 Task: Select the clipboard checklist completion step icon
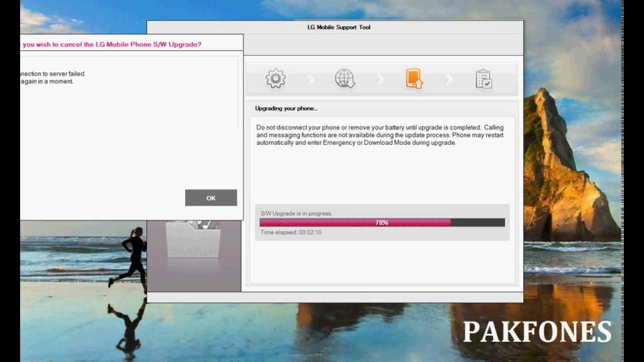484,79
